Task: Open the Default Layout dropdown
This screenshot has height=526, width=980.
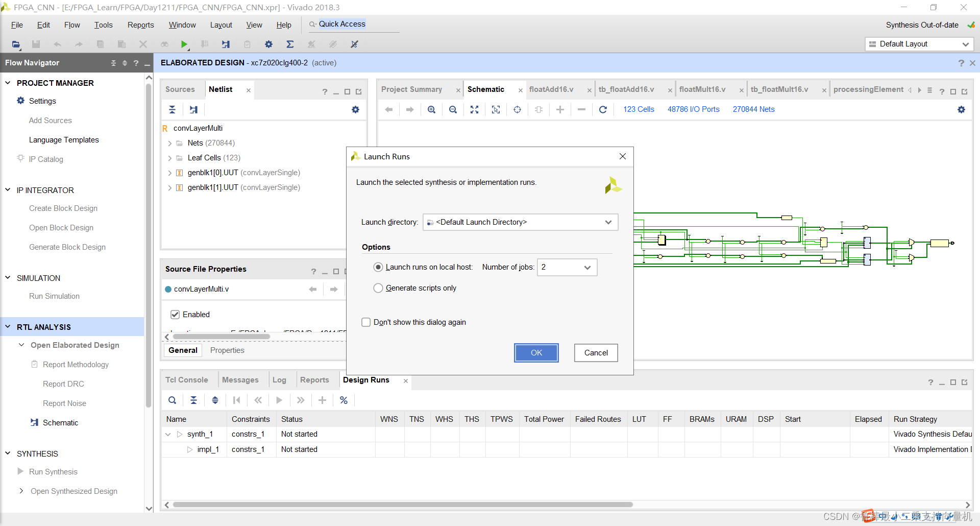Action: tap(919, 44)
